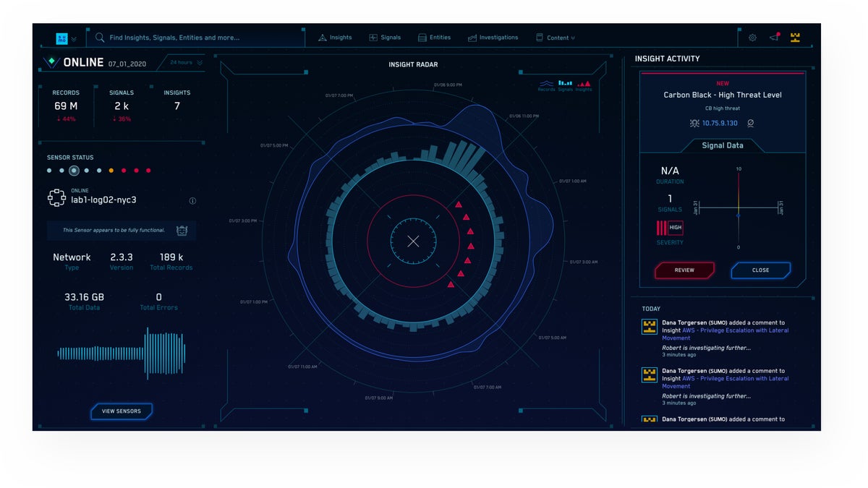Click the info icon next to lab1-log02-nyc3
The image size is (868, 488).
pos(192,201)
